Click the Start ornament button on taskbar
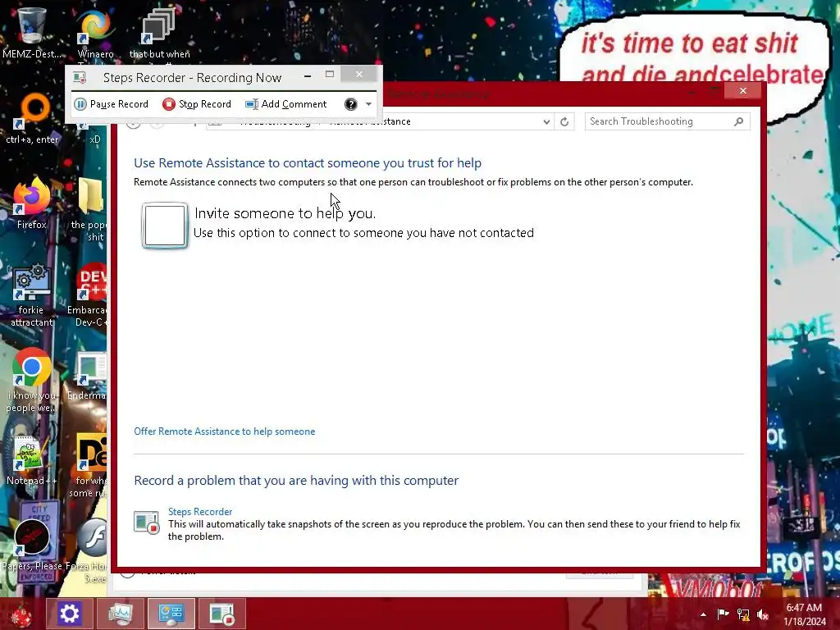The height and width of the screenshot is (630, 840). (21, 614)
